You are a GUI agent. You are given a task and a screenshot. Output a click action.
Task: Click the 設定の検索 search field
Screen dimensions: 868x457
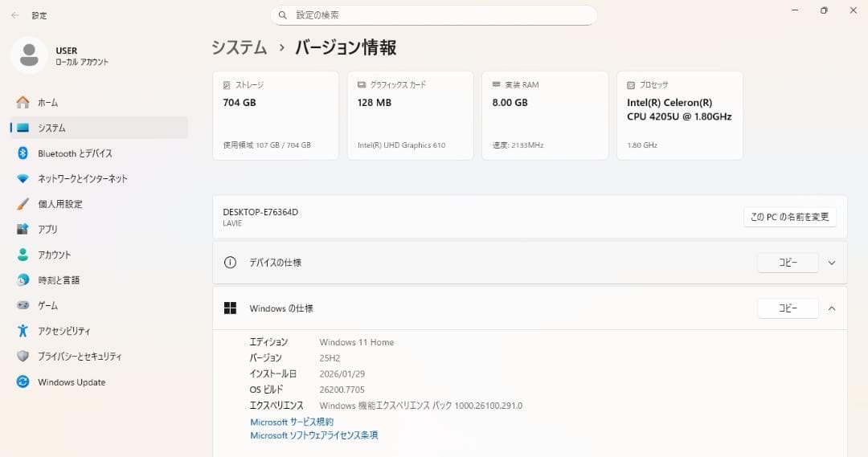coord(433,15)
